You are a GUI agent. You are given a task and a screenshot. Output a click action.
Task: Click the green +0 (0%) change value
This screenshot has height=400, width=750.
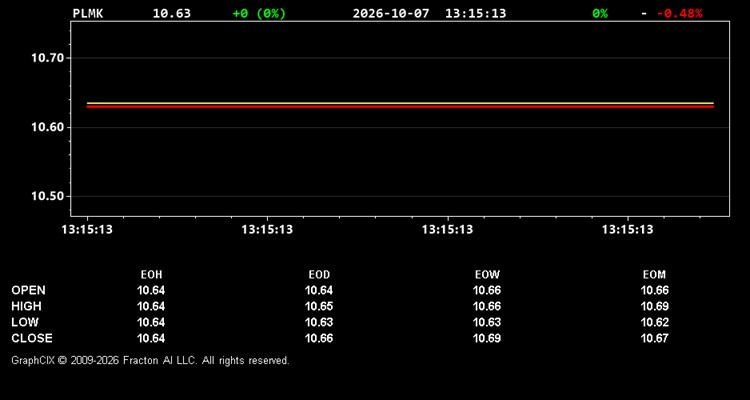point(259,13)
